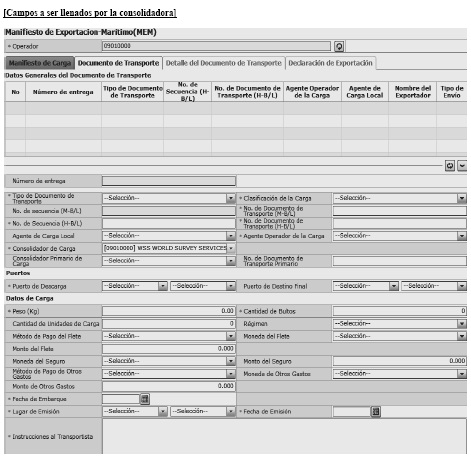Click the Fecha de Emisión date field
Image resolution: width=471 pixels, height=460 pixels.
352,412
